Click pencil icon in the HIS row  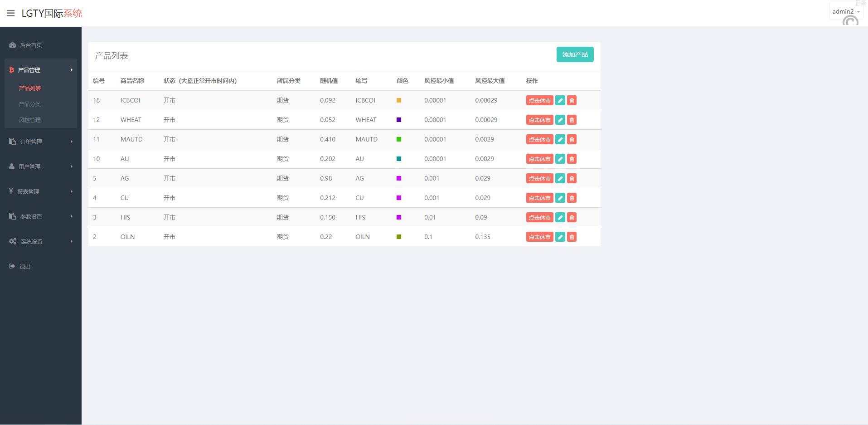pyautogui.click(x=560, y=218)
